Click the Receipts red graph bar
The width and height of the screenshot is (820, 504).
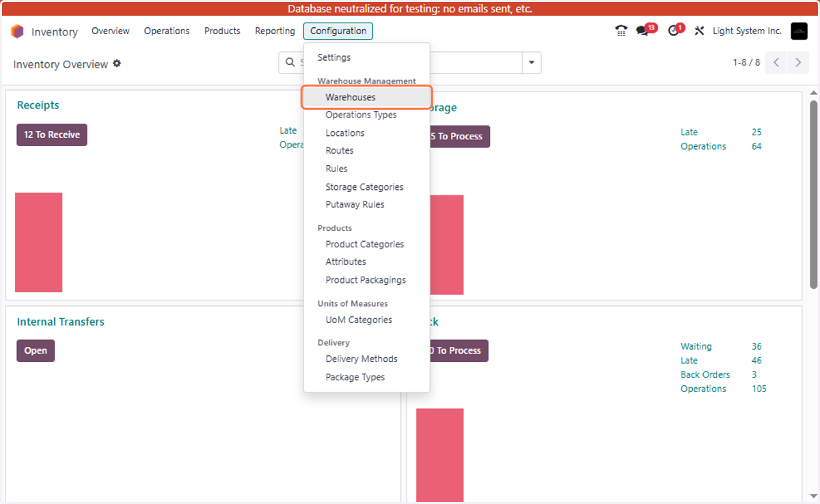tap(39, 242)
